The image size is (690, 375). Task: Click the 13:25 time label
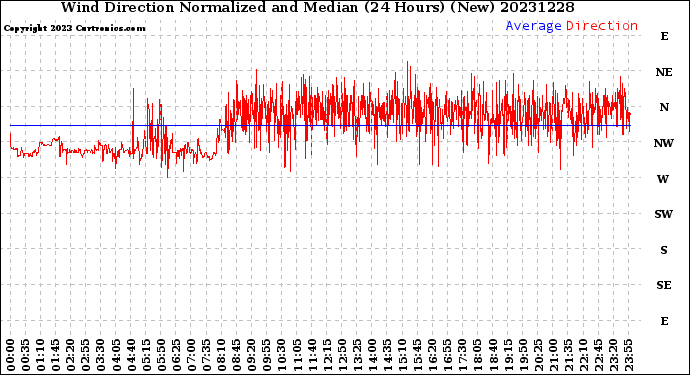(x=357, y=355)
